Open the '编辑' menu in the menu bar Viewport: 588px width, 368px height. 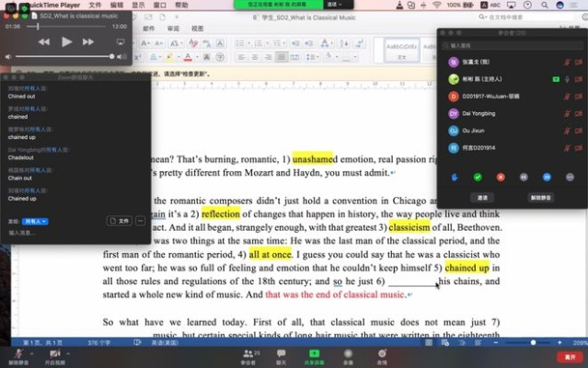[118, 5]
